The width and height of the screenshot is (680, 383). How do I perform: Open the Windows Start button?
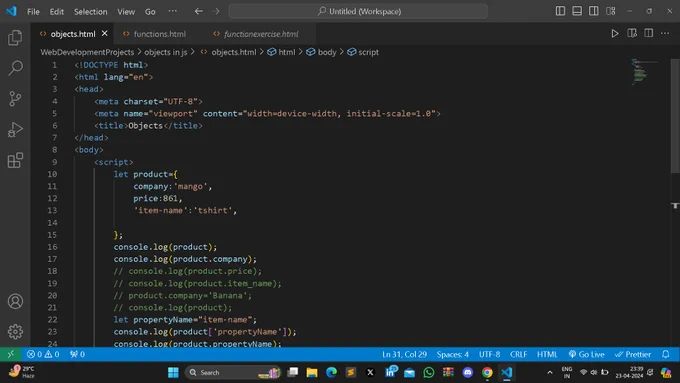[x=173, y=373]
